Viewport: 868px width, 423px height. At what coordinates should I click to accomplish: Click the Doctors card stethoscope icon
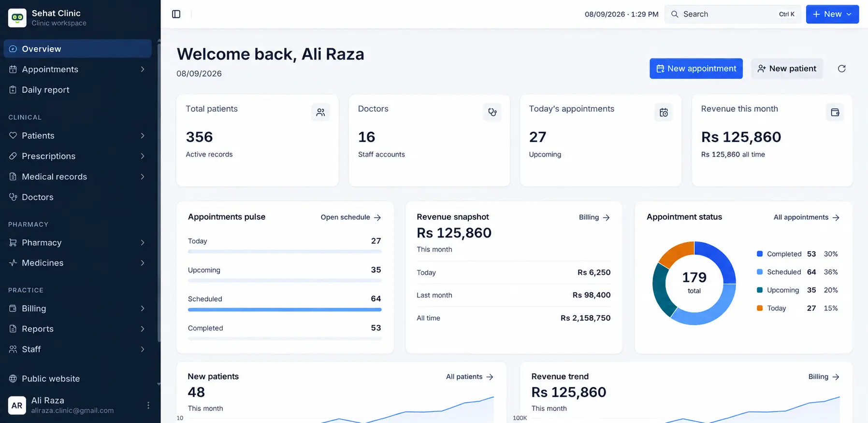pyautogui.click(x=492, y=113)
